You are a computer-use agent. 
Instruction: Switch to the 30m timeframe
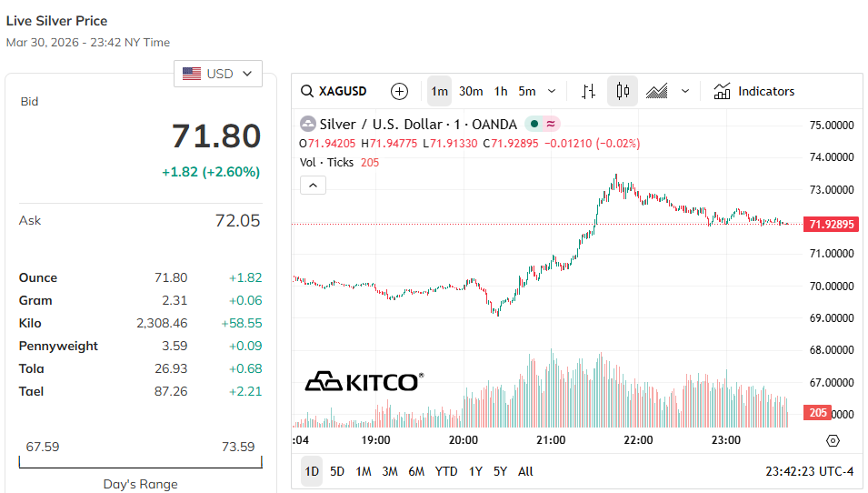click(471, 91)
